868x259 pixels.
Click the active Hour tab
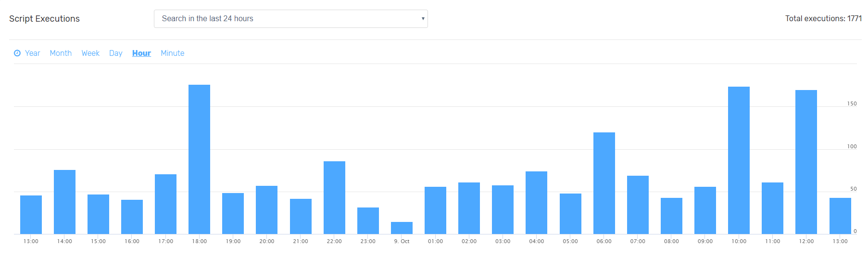[x=141, y=53]
